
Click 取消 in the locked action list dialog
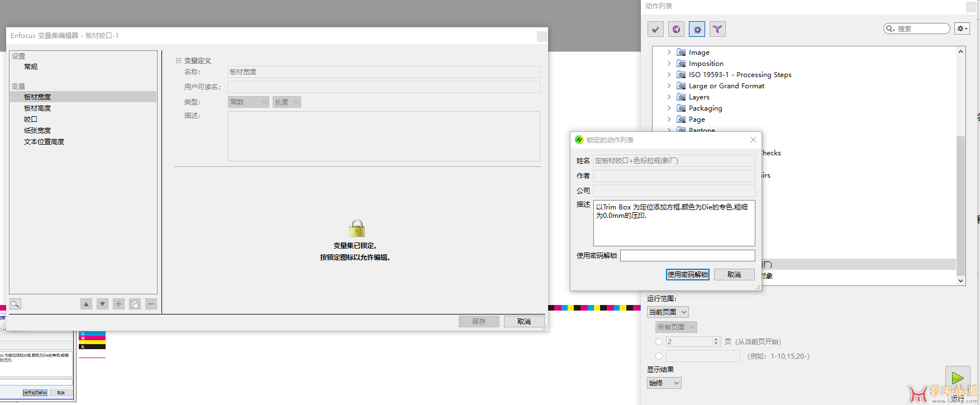(734, 274)
